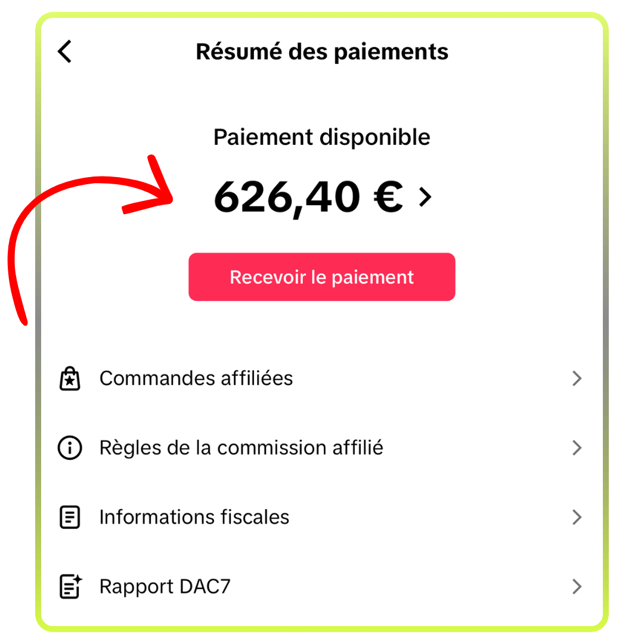Click the chevron on the Informations fiscales row

[x=576, y=517]
